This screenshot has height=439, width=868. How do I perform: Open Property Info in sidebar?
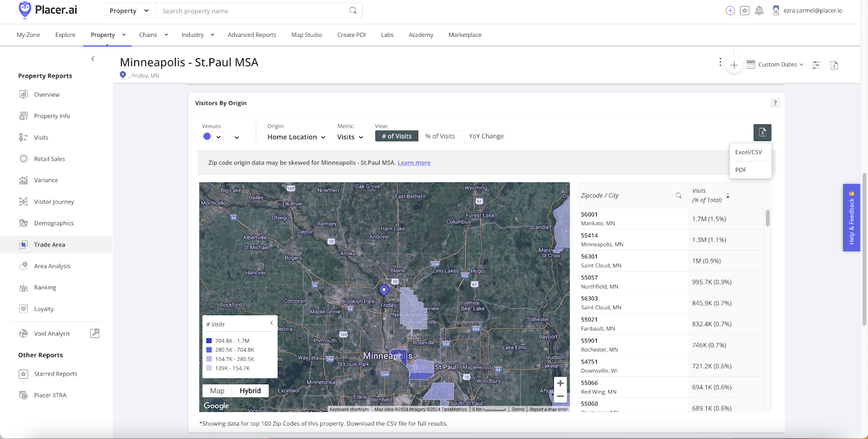pos(52,116)
